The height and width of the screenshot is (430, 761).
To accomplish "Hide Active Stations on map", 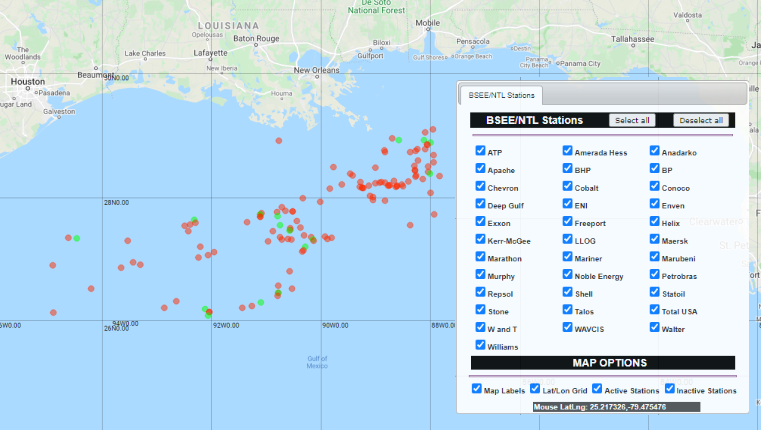I will click(597, 389).
